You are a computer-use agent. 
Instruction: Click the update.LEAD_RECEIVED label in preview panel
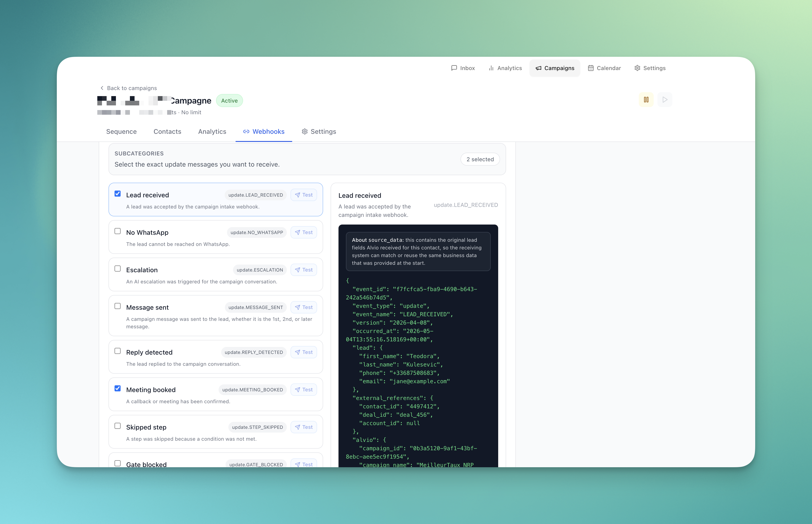pos(466,205)
